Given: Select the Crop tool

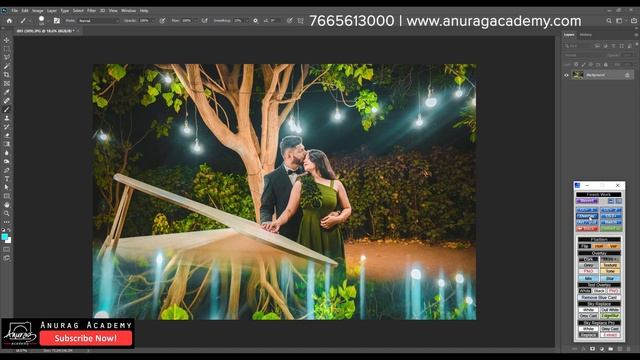Looking at the screenshot, I should pyautogui.click(x=7, y=75).
